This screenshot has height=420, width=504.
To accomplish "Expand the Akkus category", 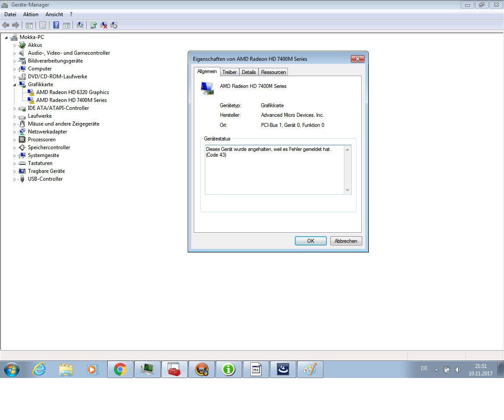I will tap(14, 45).
